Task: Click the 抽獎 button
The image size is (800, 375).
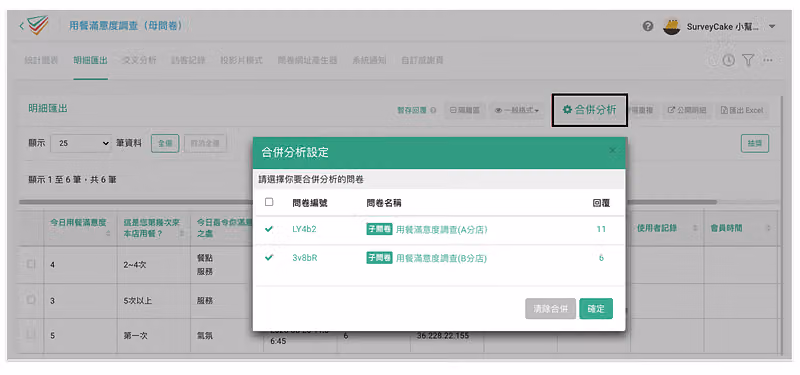Action: [x=755, y=144]
